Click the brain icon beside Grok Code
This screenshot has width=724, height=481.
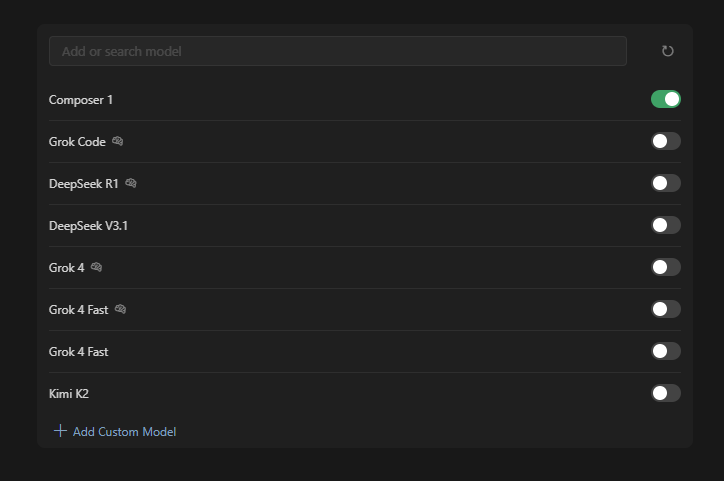(x=118, y=141)
